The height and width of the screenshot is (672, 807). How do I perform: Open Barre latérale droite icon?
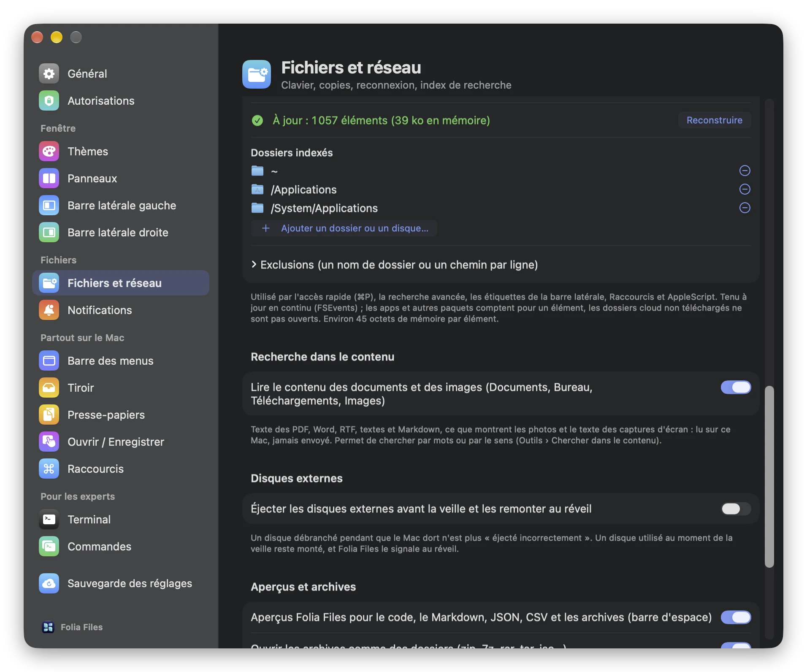click(49, 233)
